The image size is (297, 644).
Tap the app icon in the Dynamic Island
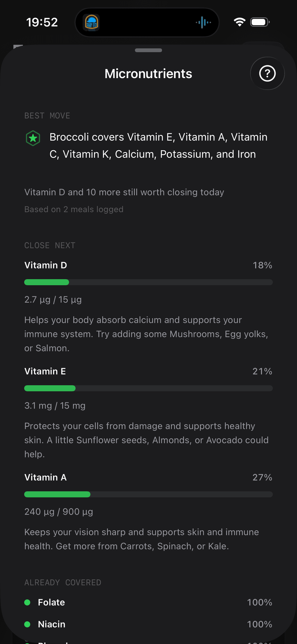pos(91,22)
